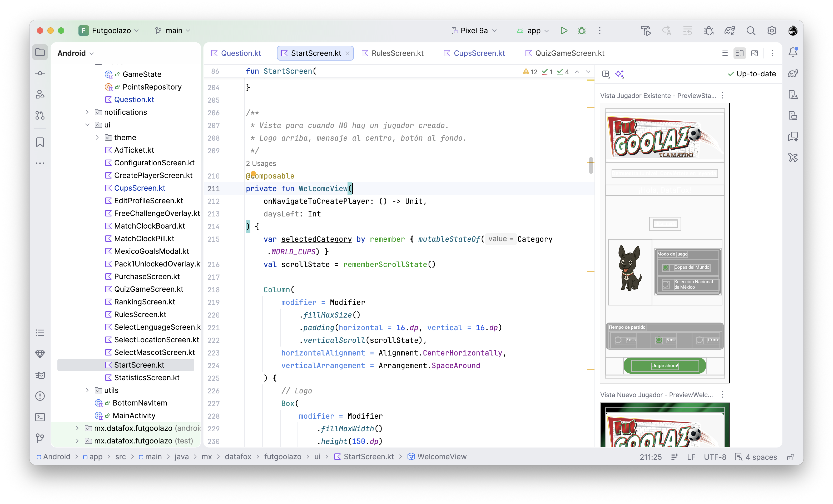Sync project with Gradle files
833x504 pixels.
click(x=729, y=31)
